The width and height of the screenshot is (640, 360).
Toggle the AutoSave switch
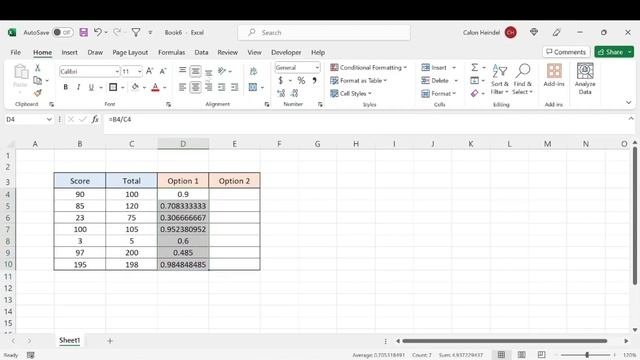63,32
